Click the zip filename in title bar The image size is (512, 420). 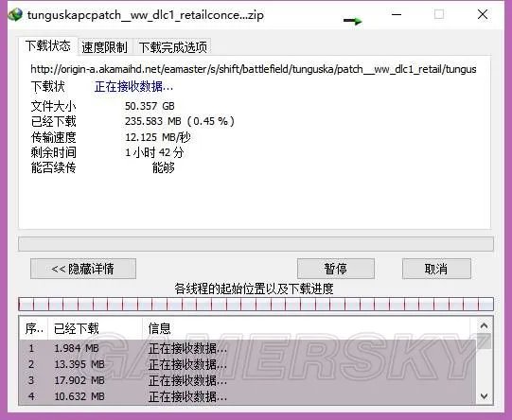146,15
